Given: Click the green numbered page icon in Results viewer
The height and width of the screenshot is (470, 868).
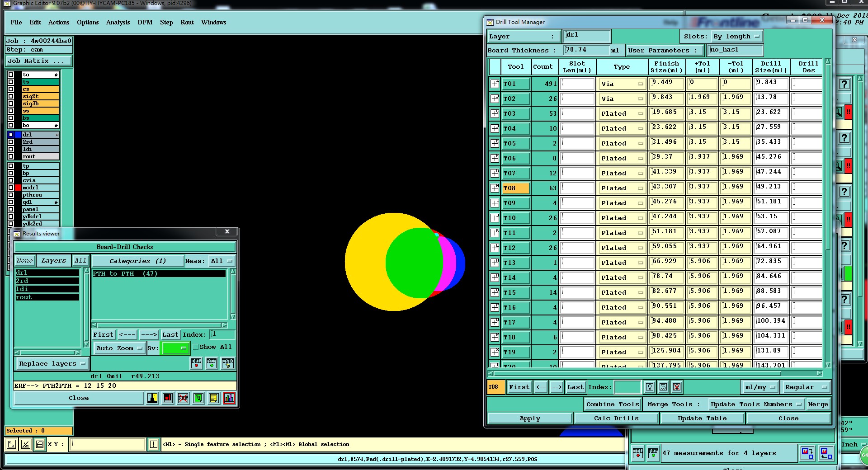Looking at the screenshot, I should (x=198, y=398).
